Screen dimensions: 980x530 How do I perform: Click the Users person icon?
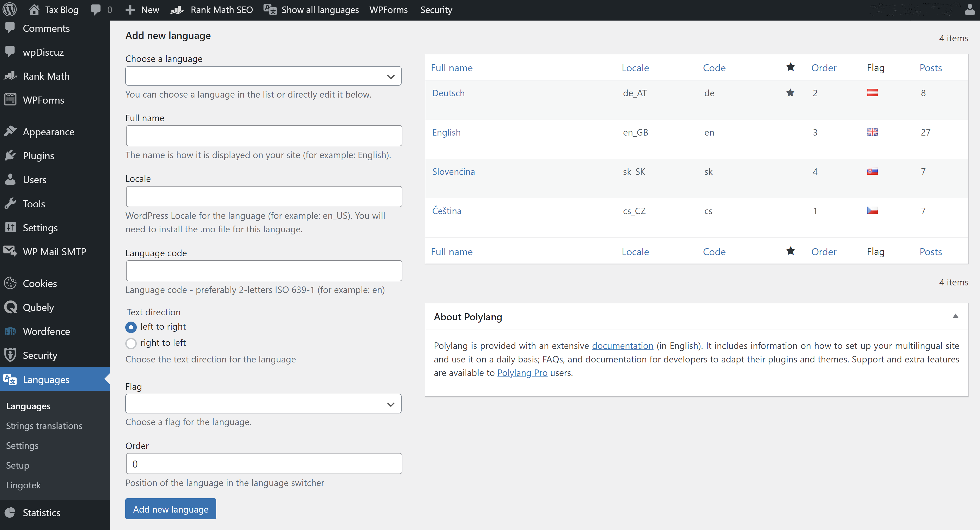coord(10,179)
